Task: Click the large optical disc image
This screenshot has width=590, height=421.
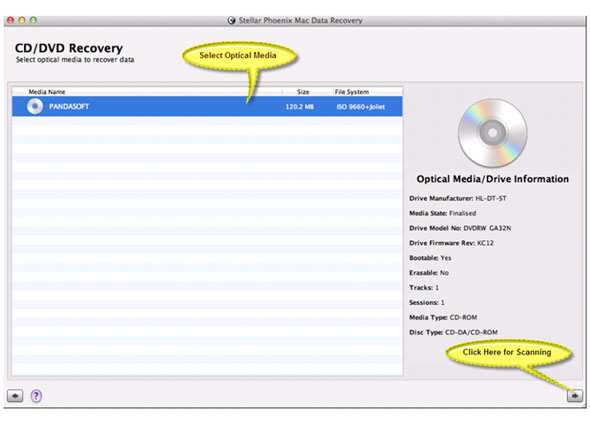Action: [x=493, y=133]
